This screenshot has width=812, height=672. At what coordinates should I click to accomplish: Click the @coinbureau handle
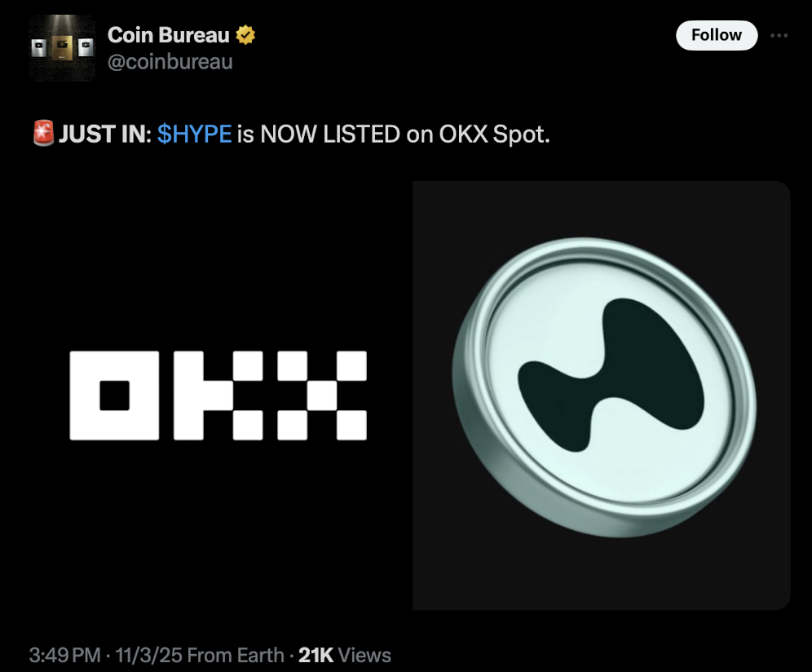click(170, 60)
